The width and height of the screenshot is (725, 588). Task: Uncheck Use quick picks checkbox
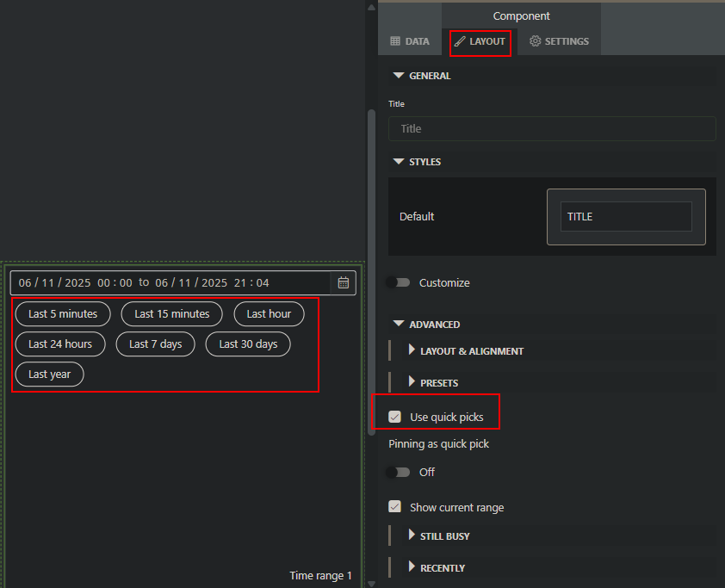[395, 417]
